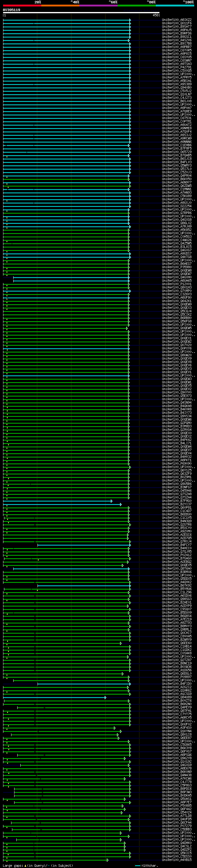Click the green ~80% identity legend segment
Image resolution: width=197 pixels, height=868 pixels.
pyautogui.click(x=137, y=6)
